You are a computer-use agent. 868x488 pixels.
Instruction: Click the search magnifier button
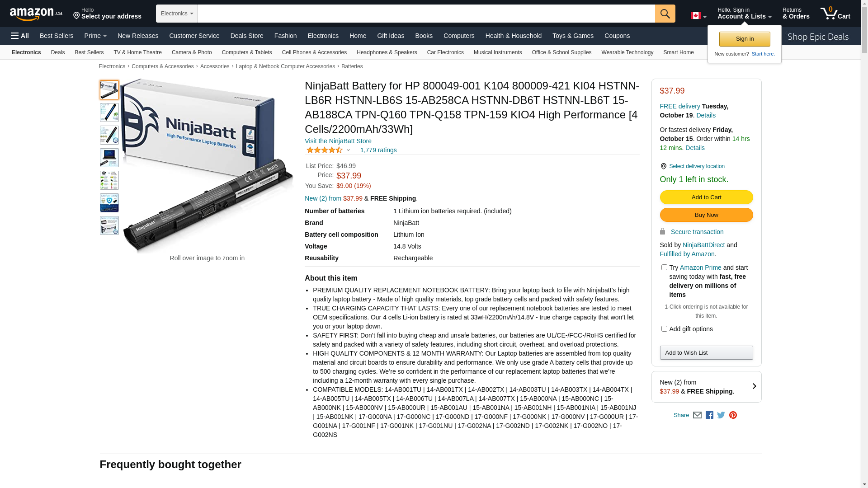coord(665,14)
